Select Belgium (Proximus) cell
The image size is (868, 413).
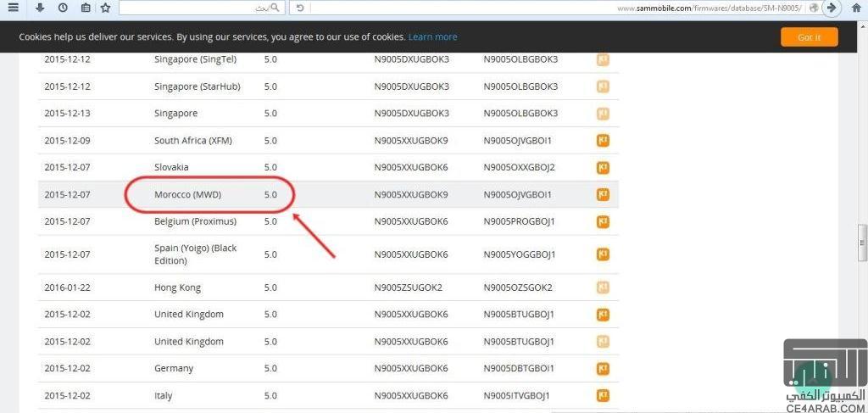click(196, 221)
